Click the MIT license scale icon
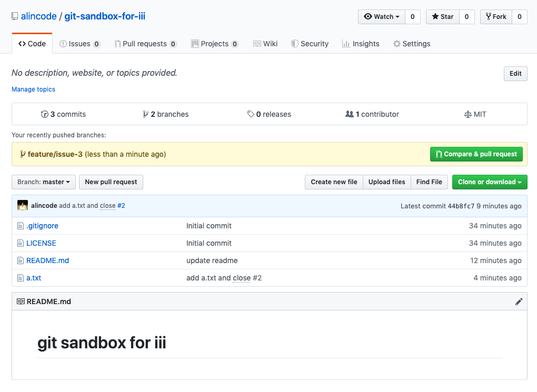Viewport: 537px width, 392px height. 468,114
